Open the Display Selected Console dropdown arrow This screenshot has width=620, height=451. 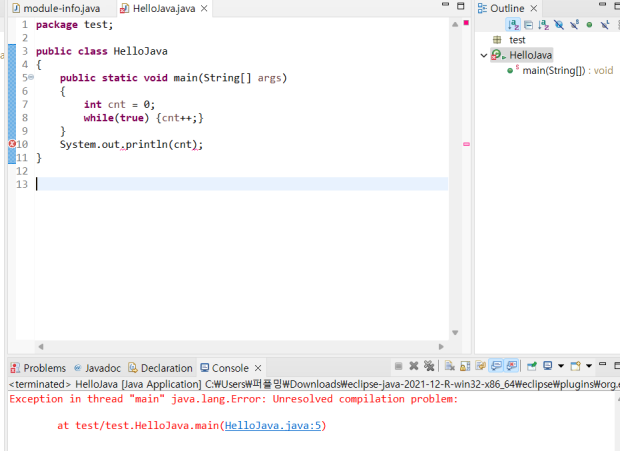tap(560, 367)
